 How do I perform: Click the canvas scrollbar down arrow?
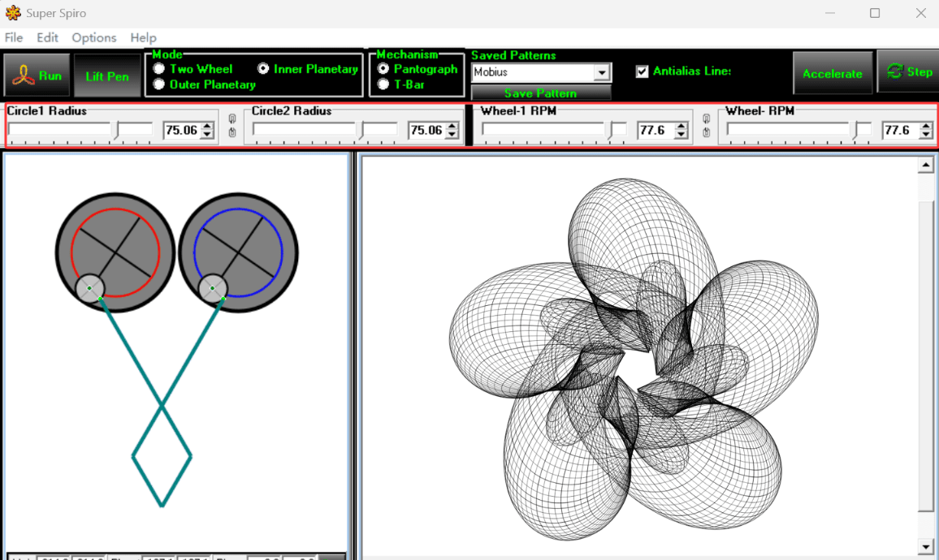click(x=926, y=546)
